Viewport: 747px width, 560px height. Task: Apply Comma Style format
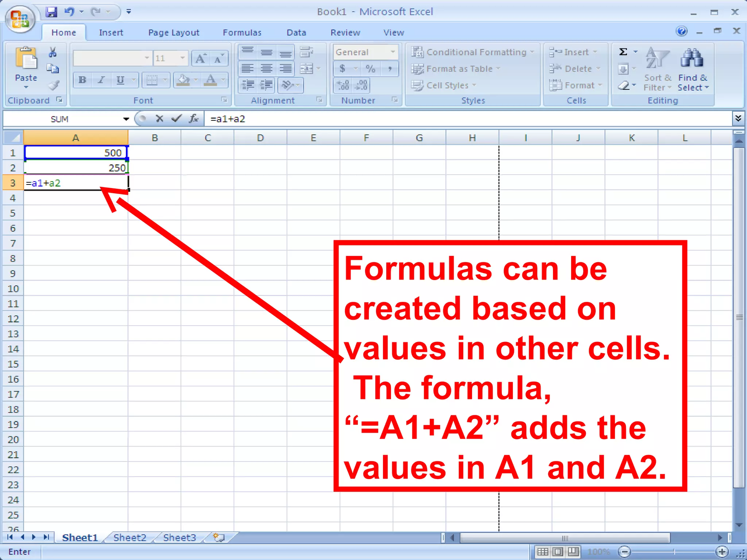tap(390, 69)
